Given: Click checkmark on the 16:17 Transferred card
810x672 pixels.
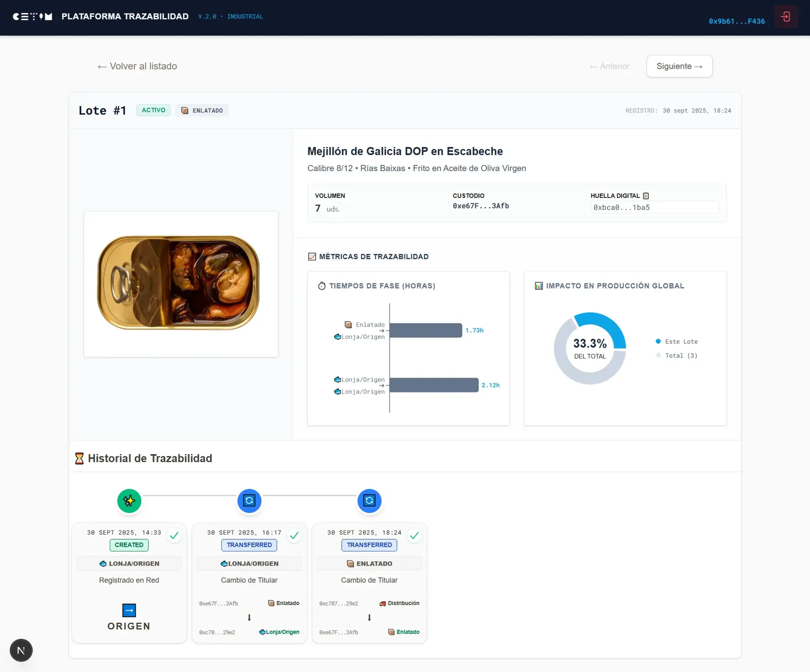Looking at the screenshot, I should tap(294, 536).
